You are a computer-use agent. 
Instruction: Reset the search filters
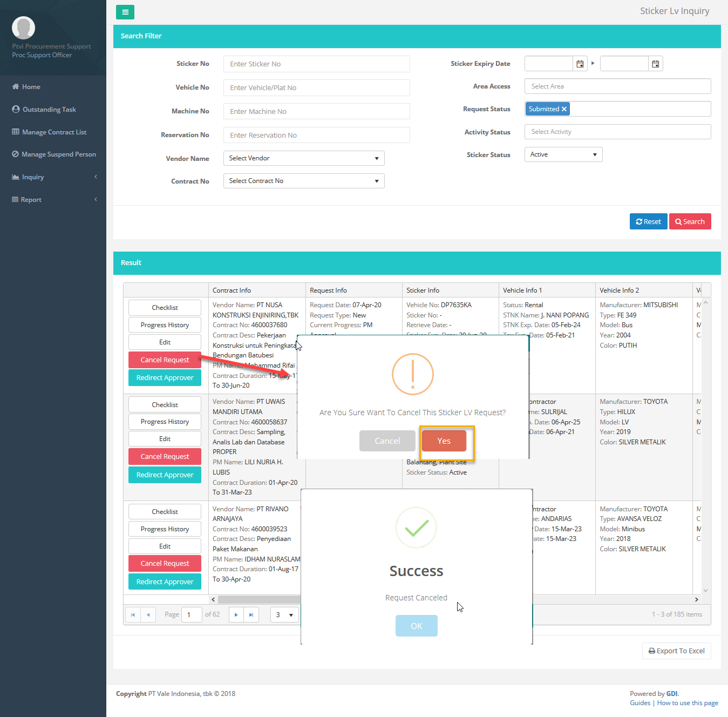pos(648,221)
